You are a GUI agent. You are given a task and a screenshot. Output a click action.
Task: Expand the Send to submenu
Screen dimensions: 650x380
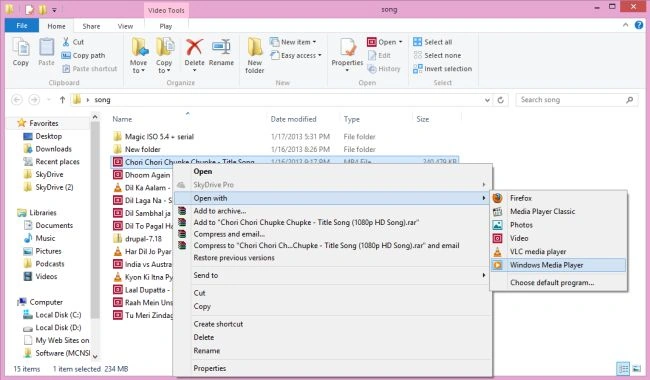(x=332, y=275)
